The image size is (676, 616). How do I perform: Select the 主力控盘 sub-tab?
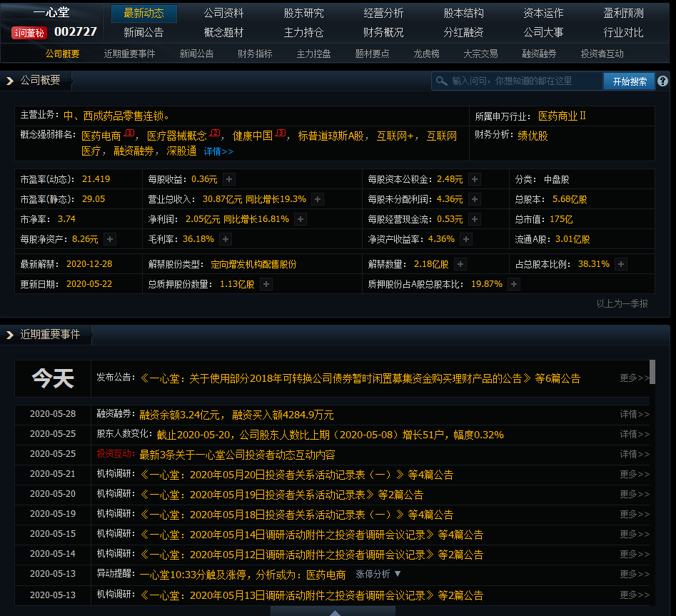pos(313,54)
